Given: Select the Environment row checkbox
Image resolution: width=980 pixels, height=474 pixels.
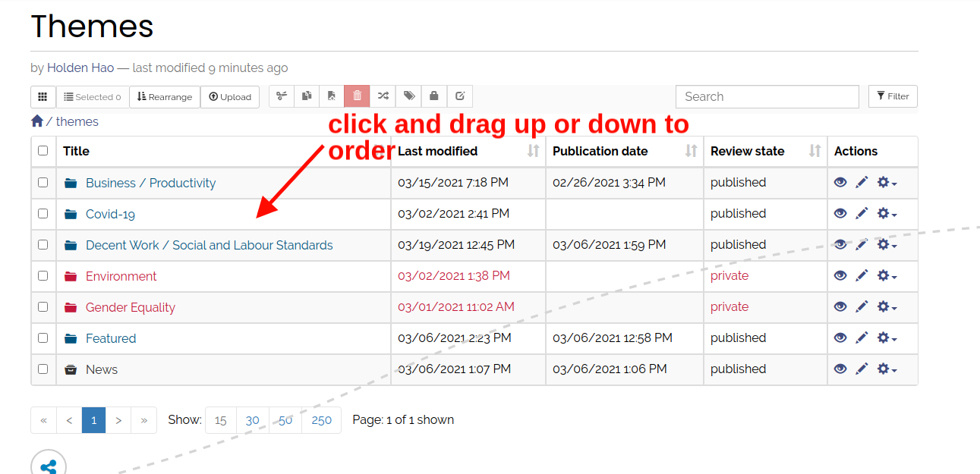Looking at the screenshot, I should pyautogui.click(x=43, y=276).
